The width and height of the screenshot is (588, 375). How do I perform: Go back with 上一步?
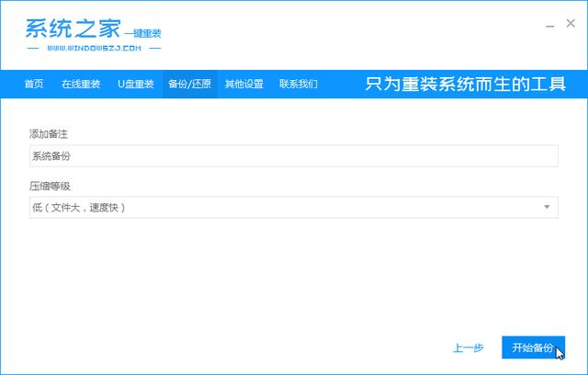tap(468, 348)
